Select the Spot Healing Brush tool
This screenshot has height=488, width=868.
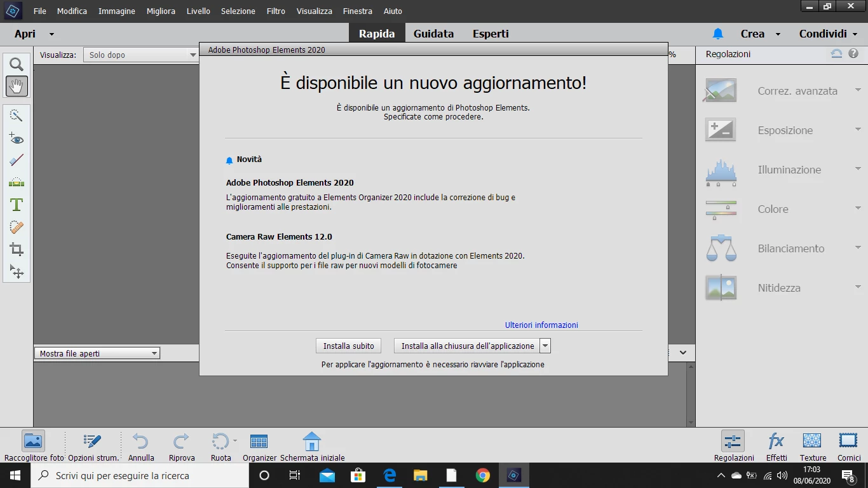click(x=17, y=227)
